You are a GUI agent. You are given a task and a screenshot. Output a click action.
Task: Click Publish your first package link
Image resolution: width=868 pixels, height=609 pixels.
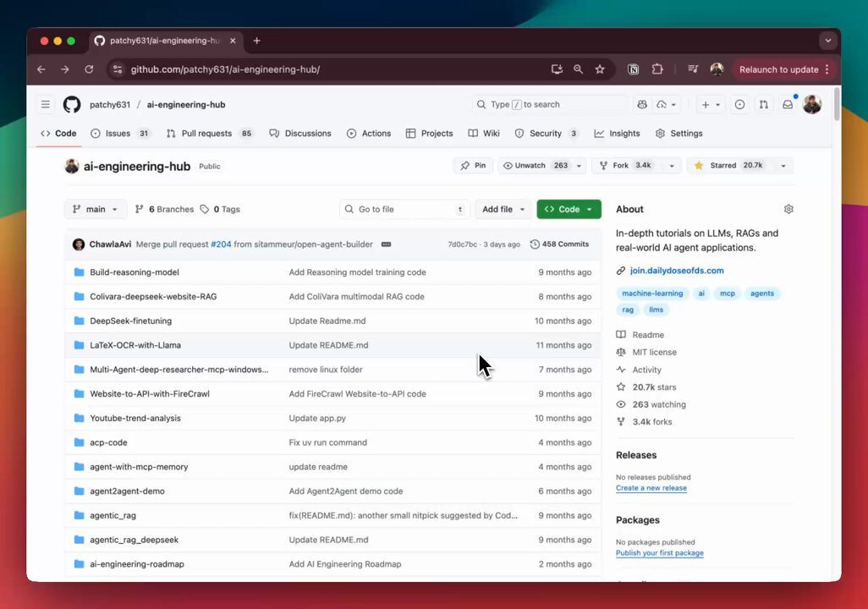point(659,552)
